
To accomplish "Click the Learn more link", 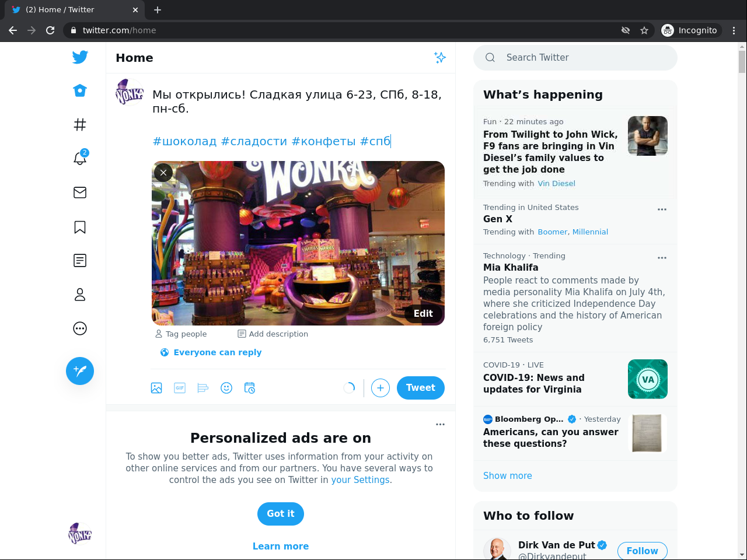I will (281, 546).
